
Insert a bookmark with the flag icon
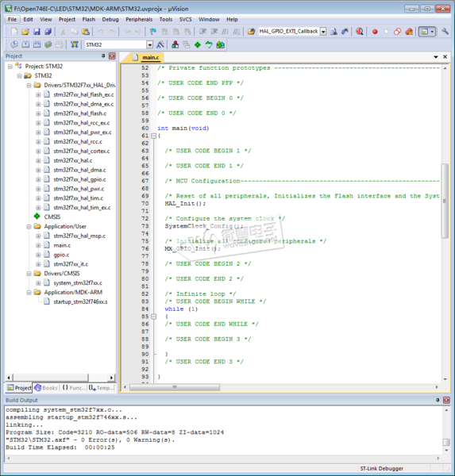[x=153, y=32]
